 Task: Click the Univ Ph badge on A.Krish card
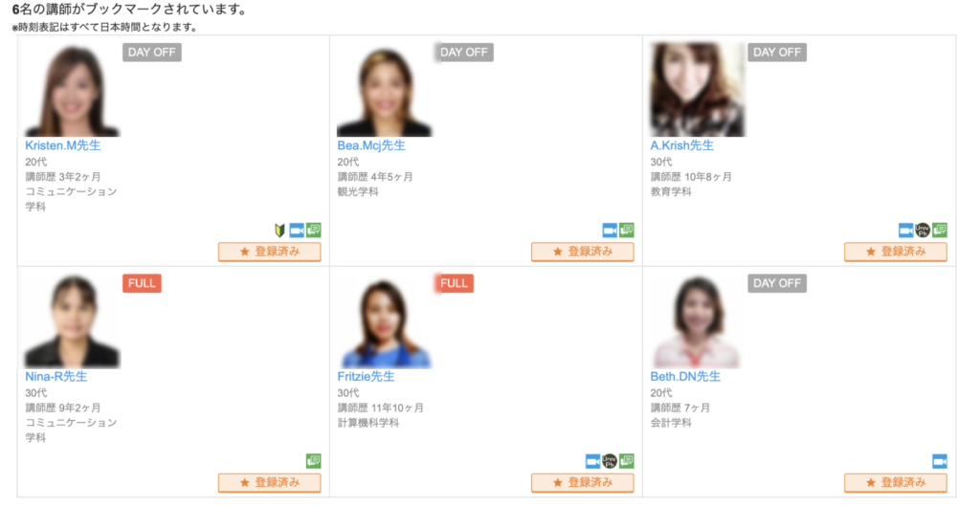point(923,231)
